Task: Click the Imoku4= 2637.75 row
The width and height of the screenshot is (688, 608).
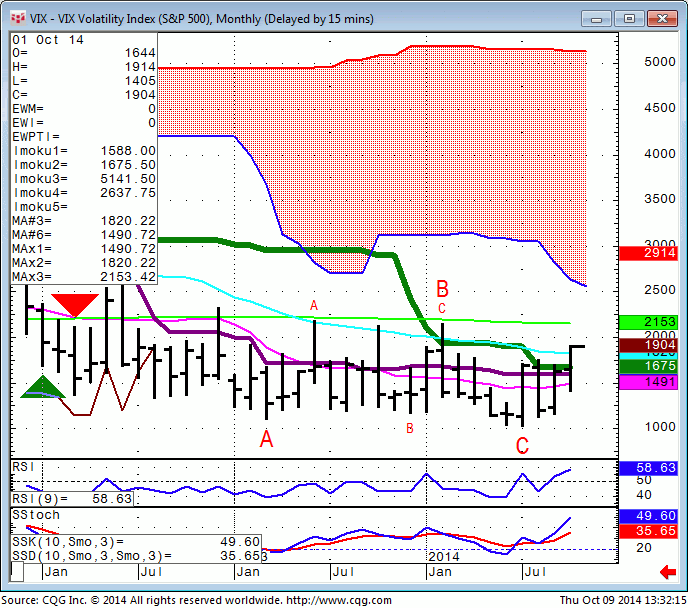Action: 84,193
